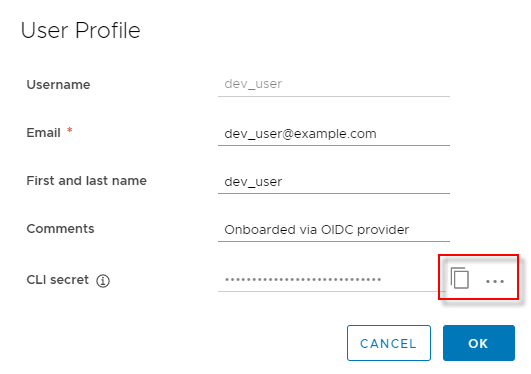Click the CLI secret label text
The image size is (531, 374).
point(58,280)
